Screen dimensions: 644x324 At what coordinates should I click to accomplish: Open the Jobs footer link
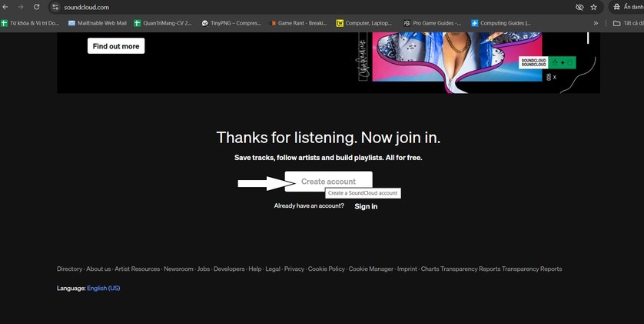point(204,269)
